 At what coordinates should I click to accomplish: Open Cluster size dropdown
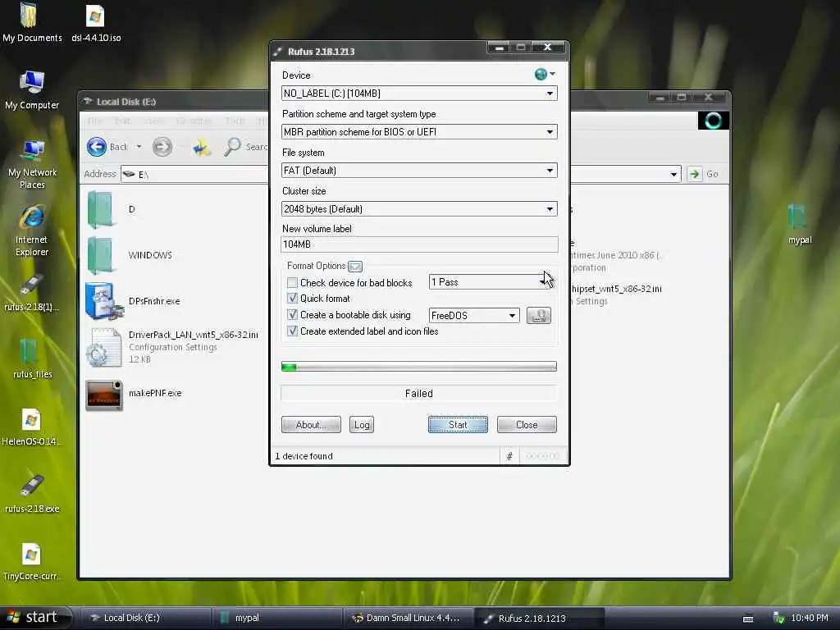coord(419,209)
